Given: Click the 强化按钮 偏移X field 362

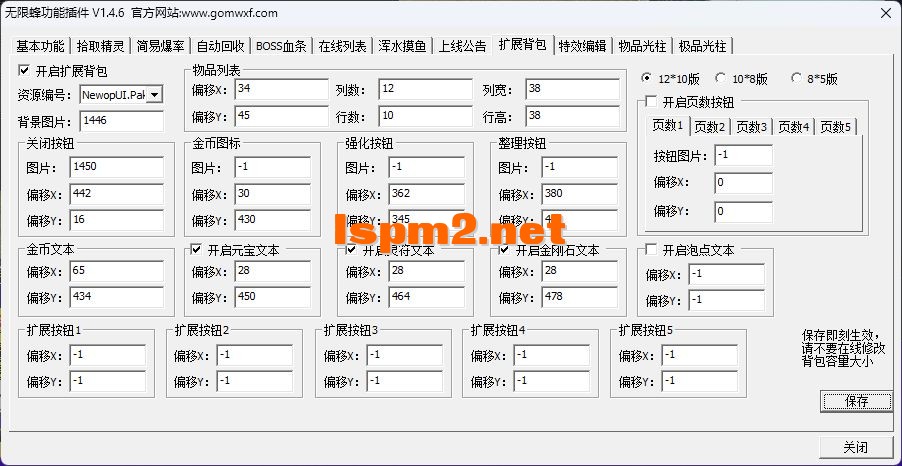Looking at the screenshot, I should click(x=426, y=194).
